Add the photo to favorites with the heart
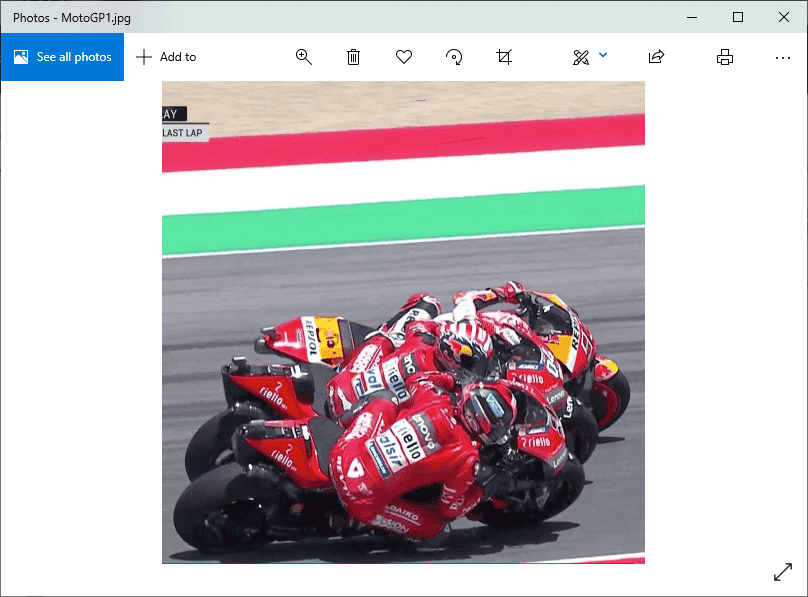 pos(403,57)
